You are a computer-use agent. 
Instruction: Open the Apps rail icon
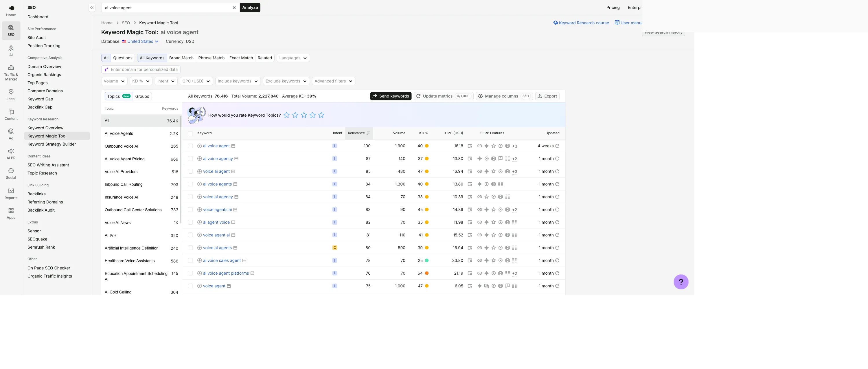11,213
